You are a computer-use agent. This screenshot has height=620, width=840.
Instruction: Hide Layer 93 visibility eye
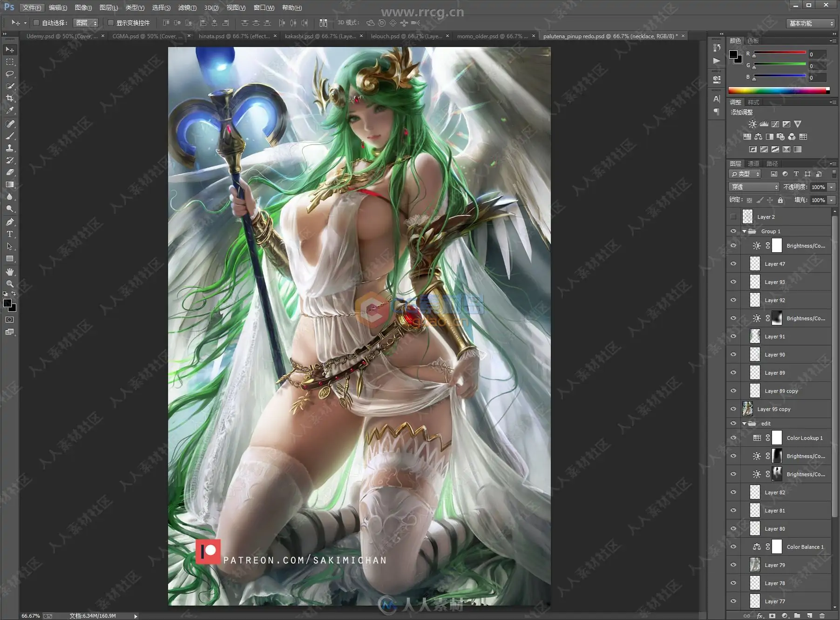pos(733,282)
